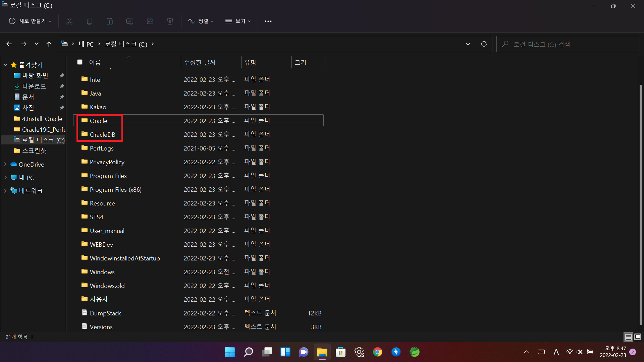Go up one folder level
Screen dimensions: 644x362
[49, 44]
